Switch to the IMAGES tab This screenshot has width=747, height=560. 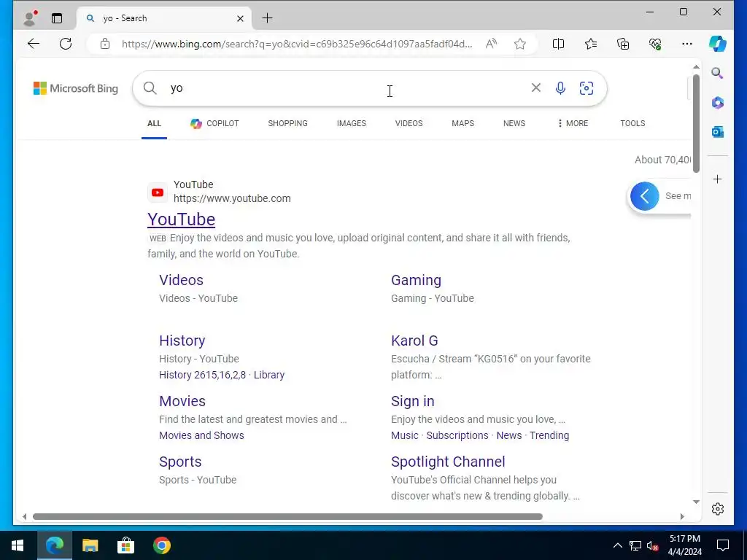point(352,123)
